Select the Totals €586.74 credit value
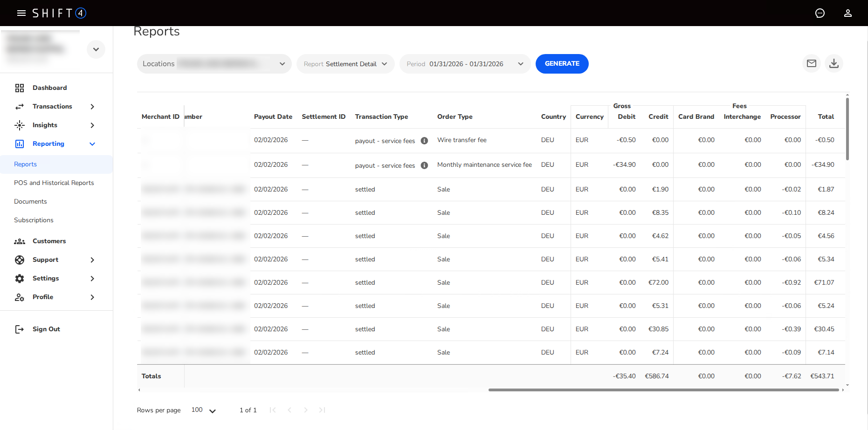Viewport: 868px width, 430px height. point(657,376)
